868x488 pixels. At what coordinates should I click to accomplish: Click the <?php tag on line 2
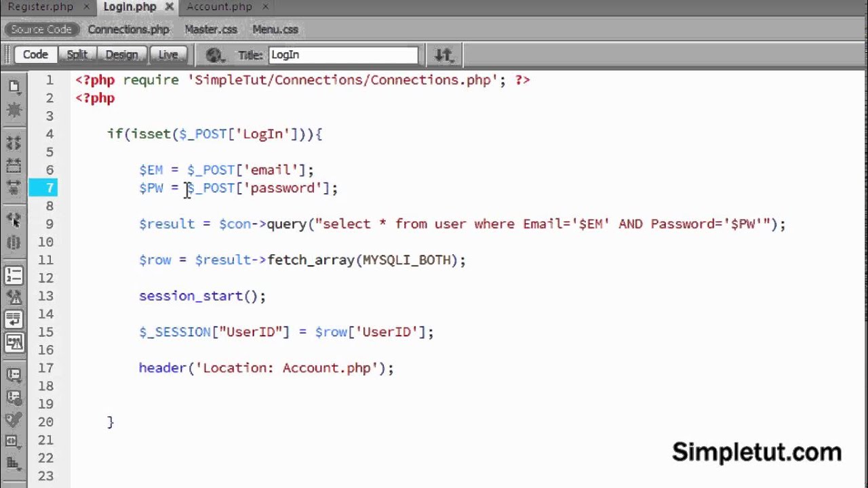[x=95, y=98]
